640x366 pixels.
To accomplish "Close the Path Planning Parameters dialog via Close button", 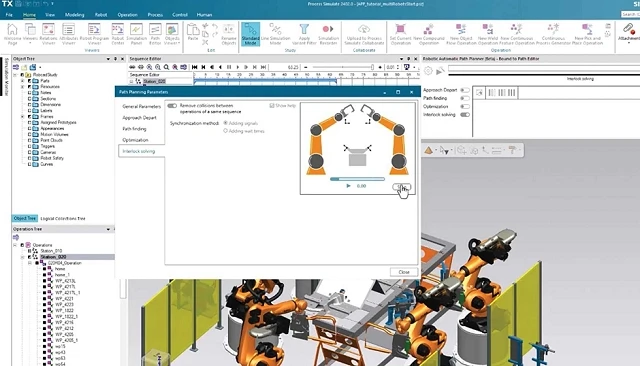I will point(404,272).
